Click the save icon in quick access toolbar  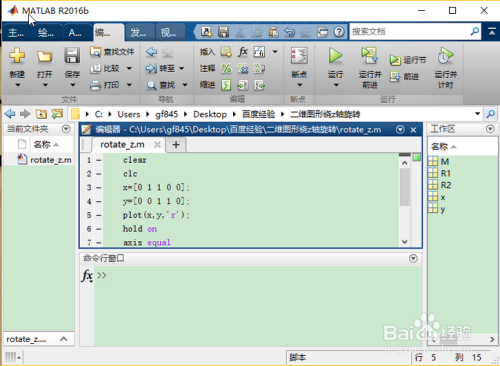tap(223, 32)
